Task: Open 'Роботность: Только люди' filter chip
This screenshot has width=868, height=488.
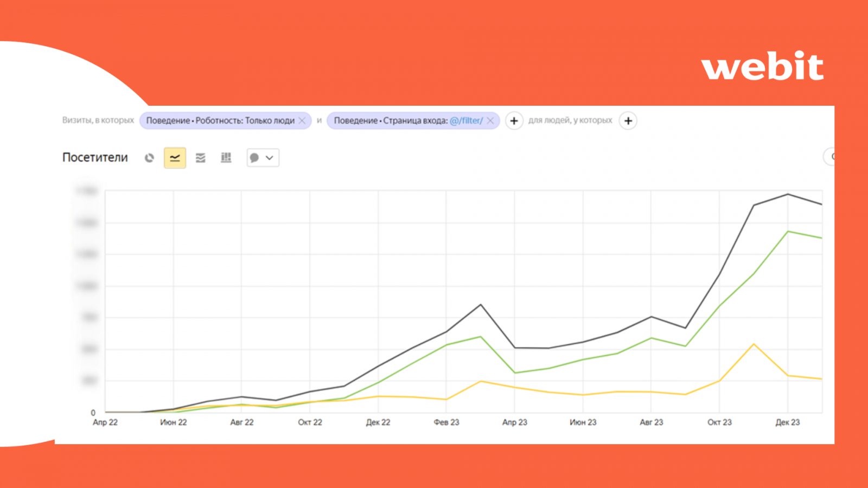Action: 220,120
